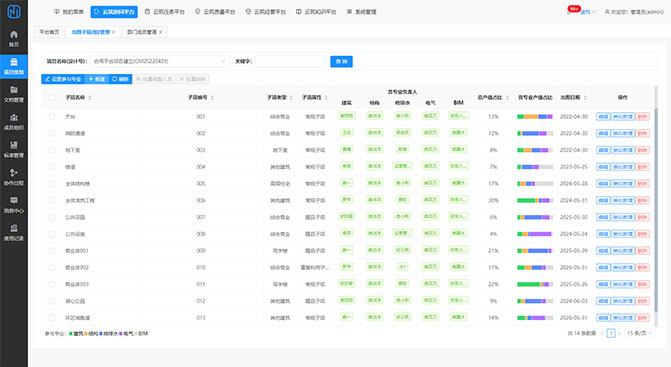Click the 新建 plus button
The height and width of the screenshot is (367, 671).
(x=97, y=79)
